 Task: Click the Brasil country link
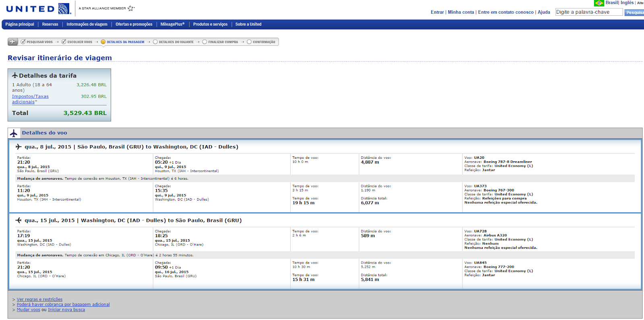[611, 3]
